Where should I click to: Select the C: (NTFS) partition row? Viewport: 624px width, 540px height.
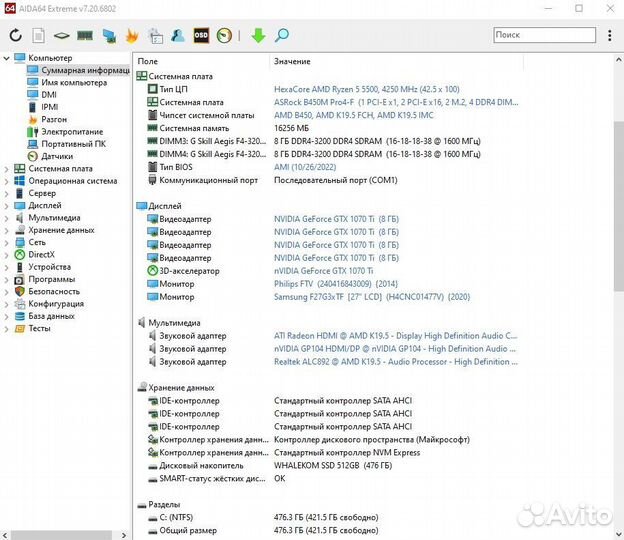[x=263, y=517]
